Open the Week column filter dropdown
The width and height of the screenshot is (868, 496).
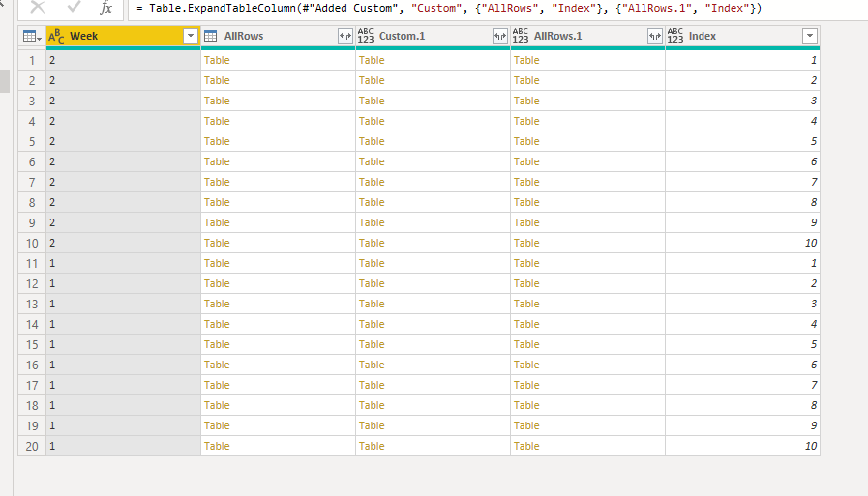click(191, 36)
